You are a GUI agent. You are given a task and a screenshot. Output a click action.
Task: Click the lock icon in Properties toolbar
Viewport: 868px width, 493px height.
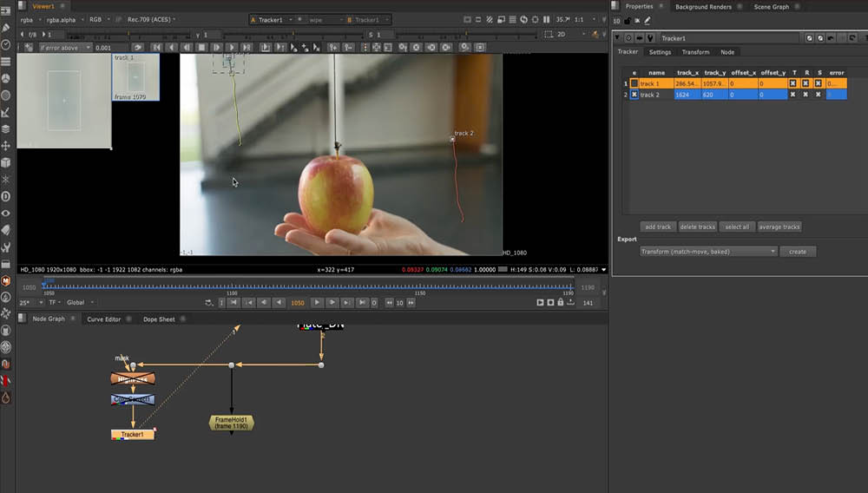pos(627,21)
